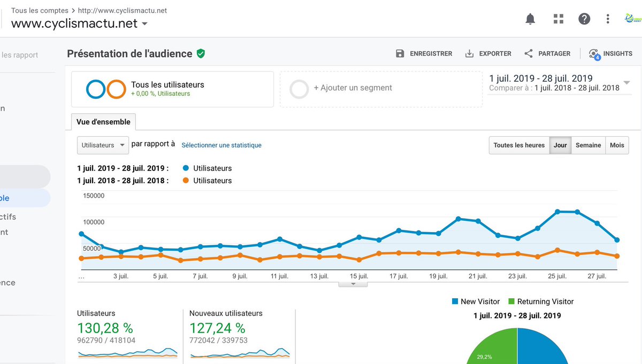The width and height of the screenshot is (642, 364).
Task: Click the blue and orange segment circles
Action: (x=106, y=89)
